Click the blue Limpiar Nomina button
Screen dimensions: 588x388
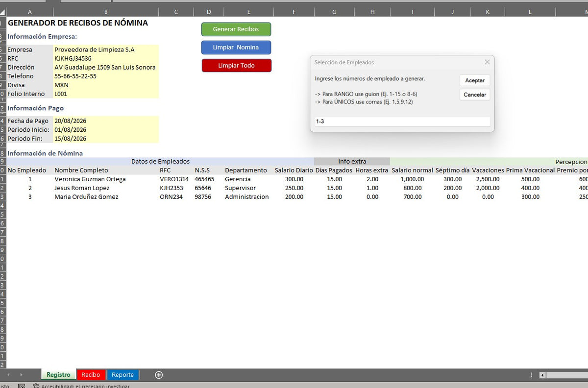coord(236,48)
